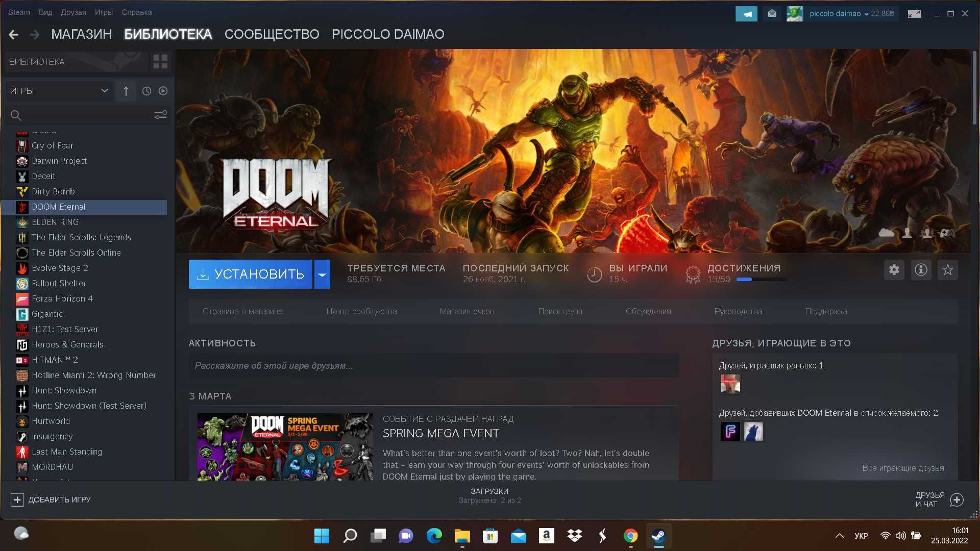Open the Друзья menu

73,12
